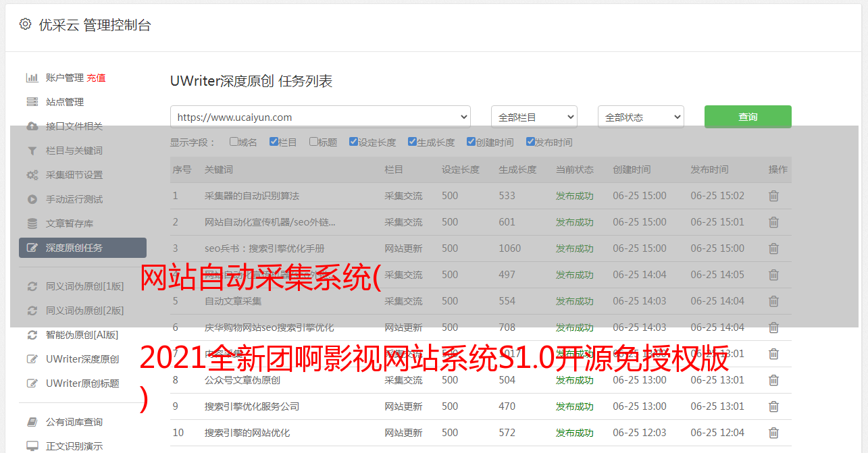Click trash icon for 公众号文章伪原创 row

point(773,380)
